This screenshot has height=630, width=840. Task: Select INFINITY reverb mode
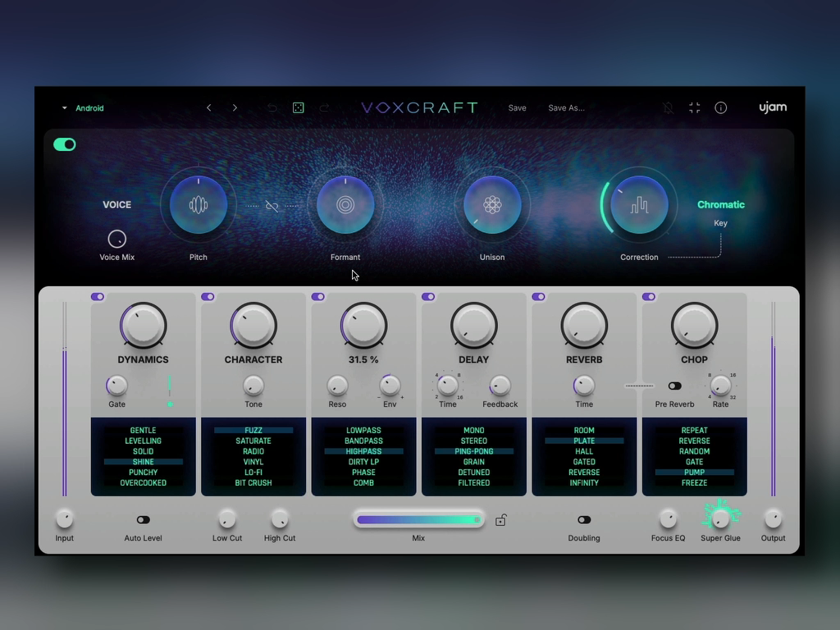click(584, 482)
